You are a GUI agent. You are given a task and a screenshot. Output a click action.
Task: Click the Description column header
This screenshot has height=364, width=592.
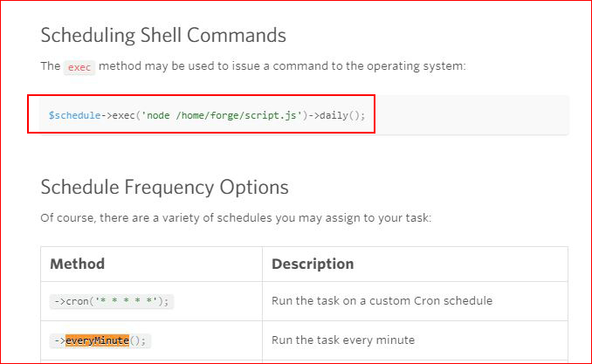(x=313, y=264)
